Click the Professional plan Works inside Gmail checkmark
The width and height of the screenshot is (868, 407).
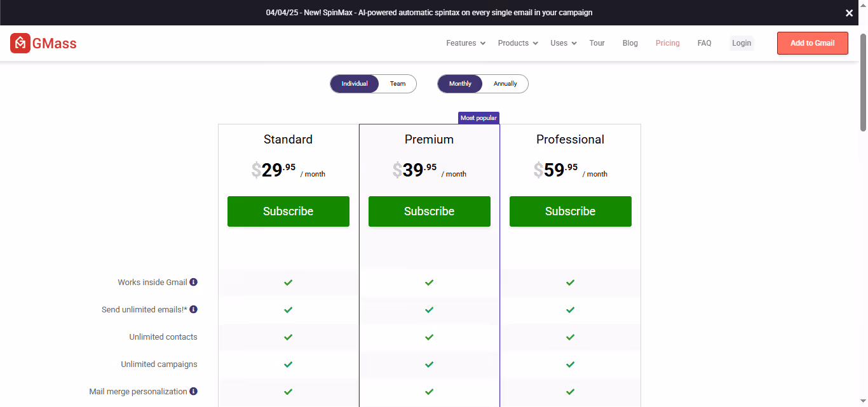click(570, 283)
